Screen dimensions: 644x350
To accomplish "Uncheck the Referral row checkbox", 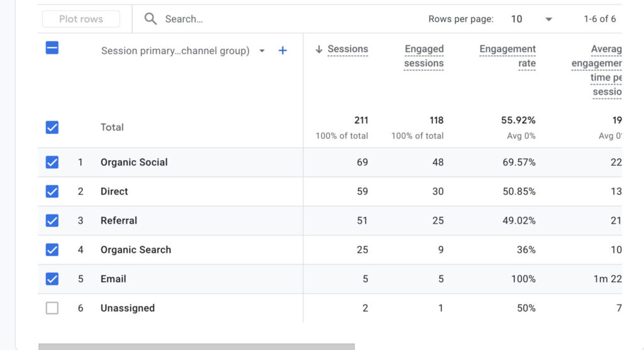I will pyautogui.click(x=52, y=221).
